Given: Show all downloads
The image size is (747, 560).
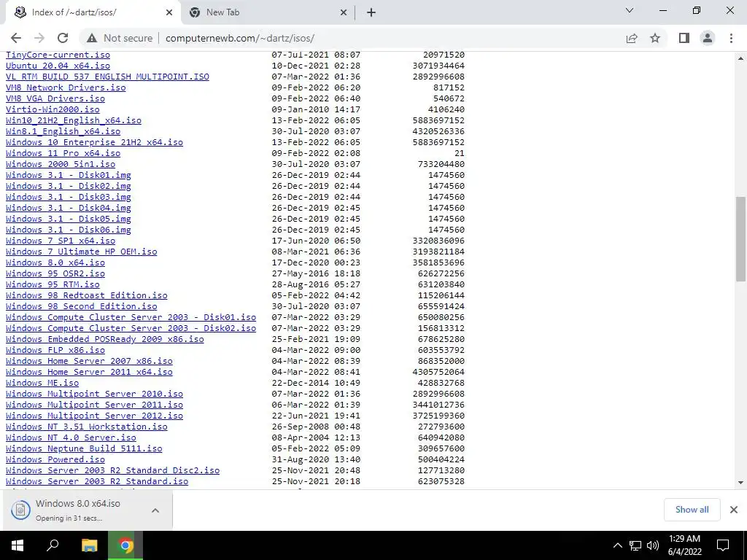Looking at the screenshot, I should tap(692, 510).
